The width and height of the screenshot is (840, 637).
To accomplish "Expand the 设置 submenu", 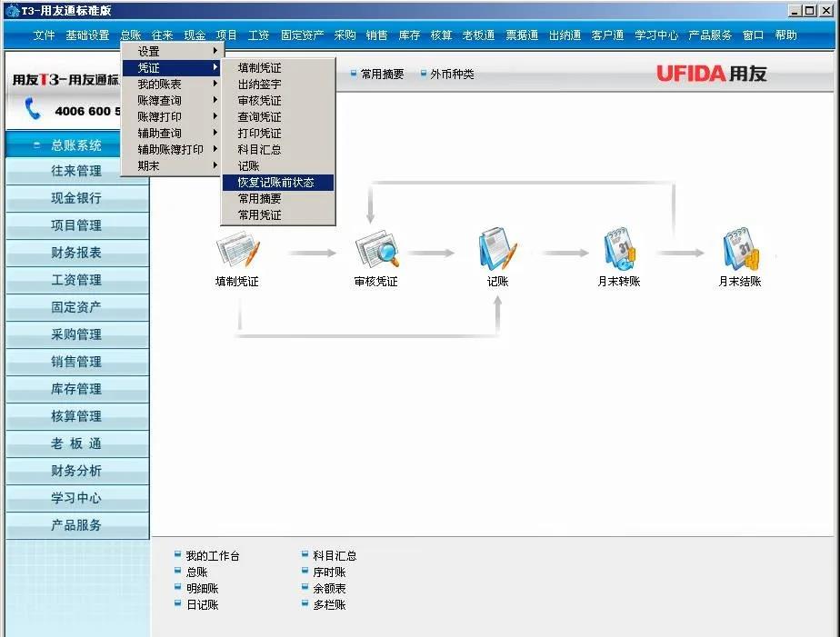I will [173, 52].
